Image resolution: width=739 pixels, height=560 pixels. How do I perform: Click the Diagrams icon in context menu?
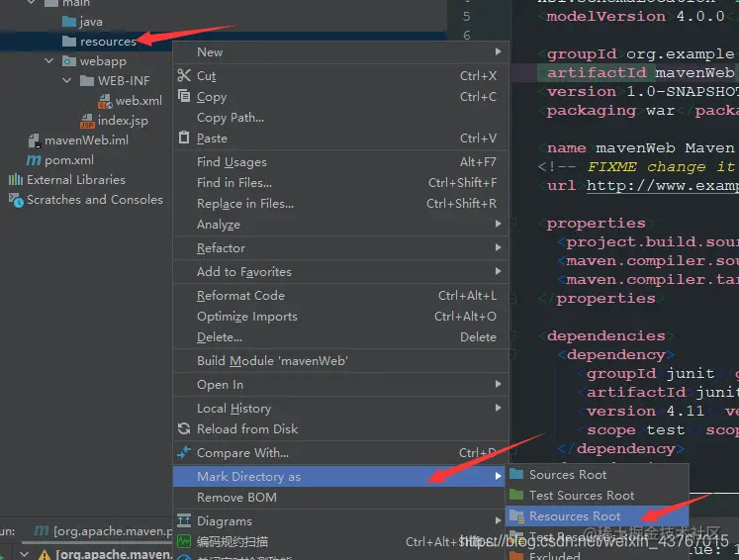coord(184,520)
